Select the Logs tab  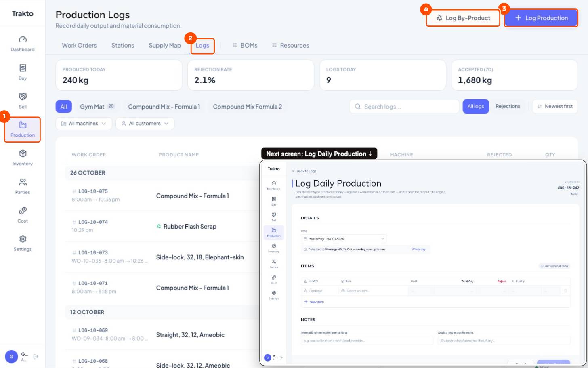click(x=202, y=45)
